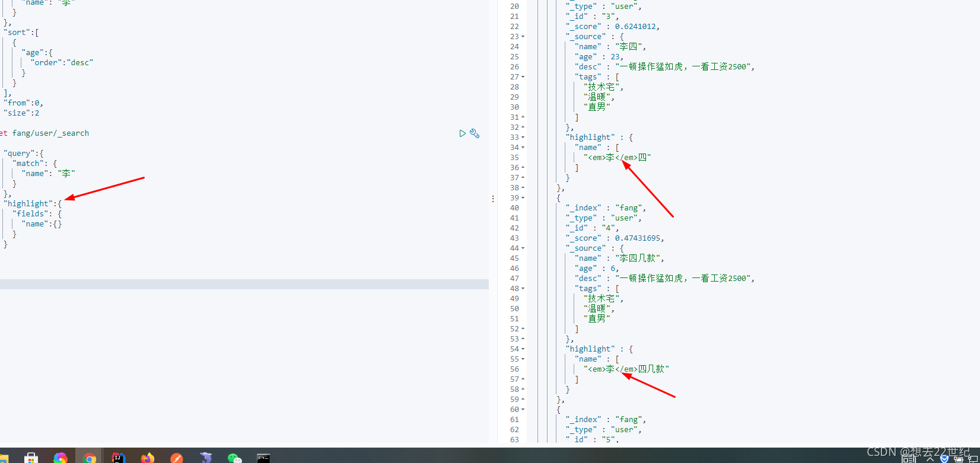Viewport: 980px width, 463px height.
Task: Click the "from":0, line
Action: click(x=23, y=103)
